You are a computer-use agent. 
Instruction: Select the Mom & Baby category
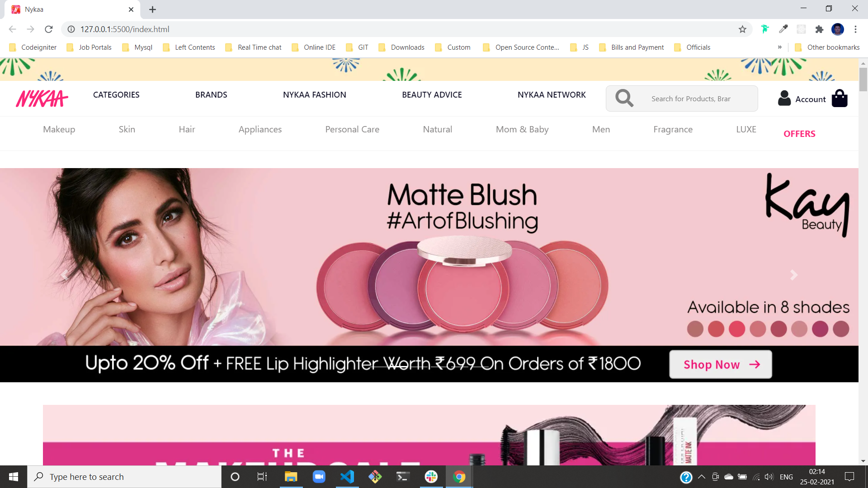pyautogui.click(x=522, y=129)
